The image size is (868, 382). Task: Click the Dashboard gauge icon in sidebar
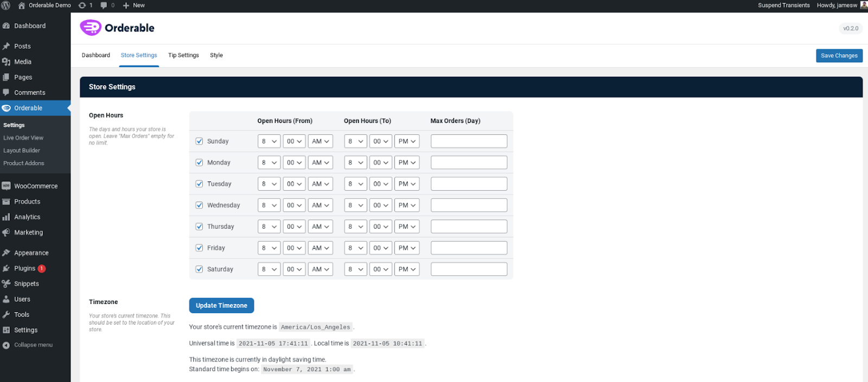7,26
